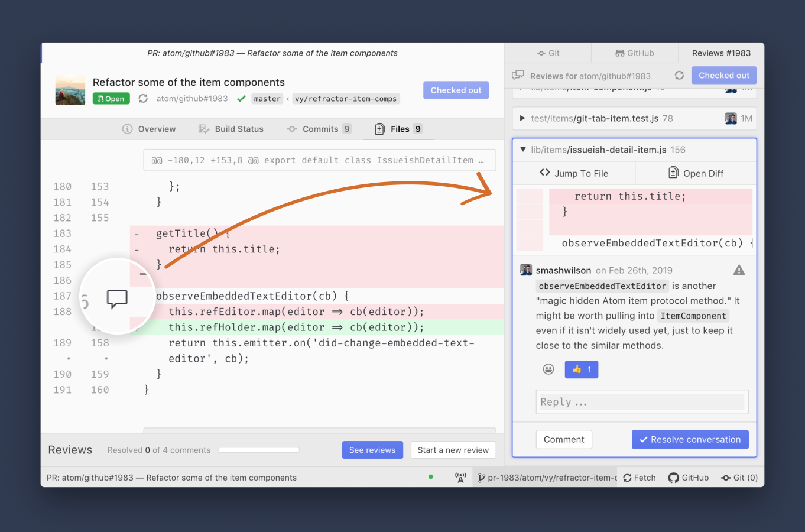This screenshot has width=805, height=532.
Task: Toggle the thumbs-up reaction on the comment
Action: [x=581, y=369]
